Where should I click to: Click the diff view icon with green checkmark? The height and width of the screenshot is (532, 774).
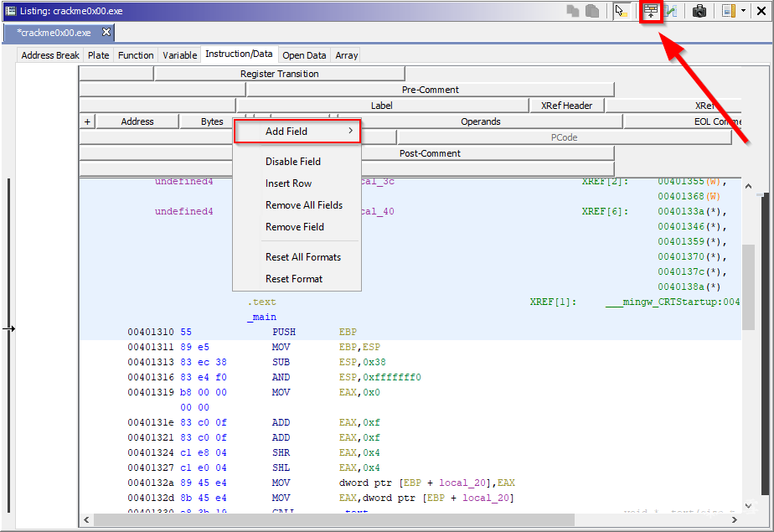pos(671,11)
